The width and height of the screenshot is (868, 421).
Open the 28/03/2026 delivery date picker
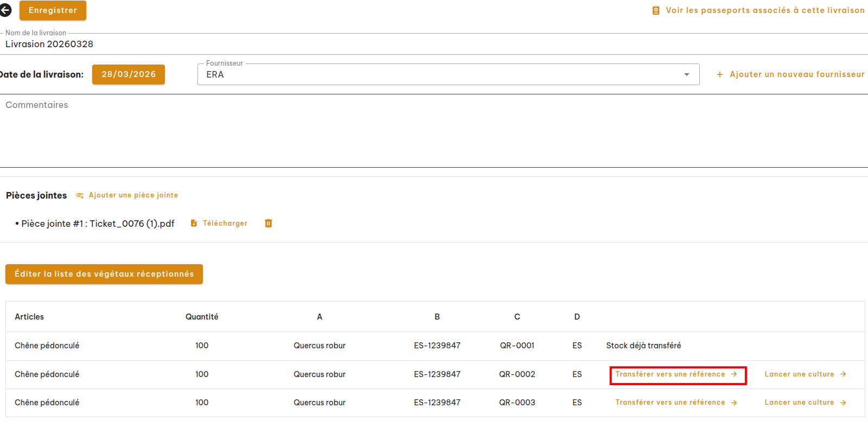point(129,75)
